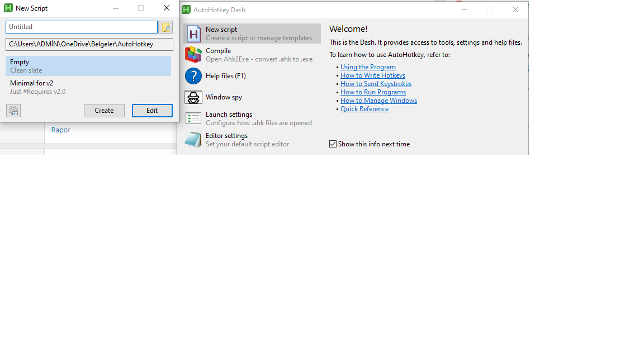This screenshot has height=362, width=644.
Task: Choose New script entry label in Dash
Action: pos(221,30)
